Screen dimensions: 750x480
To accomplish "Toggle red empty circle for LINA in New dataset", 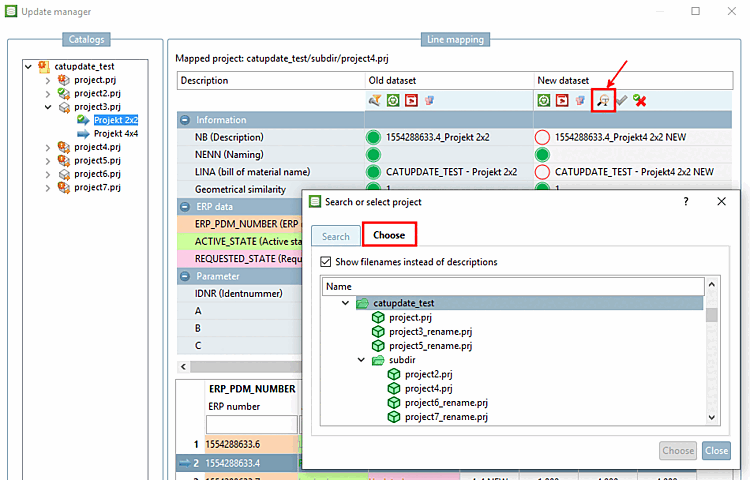I will click(542, 172).
